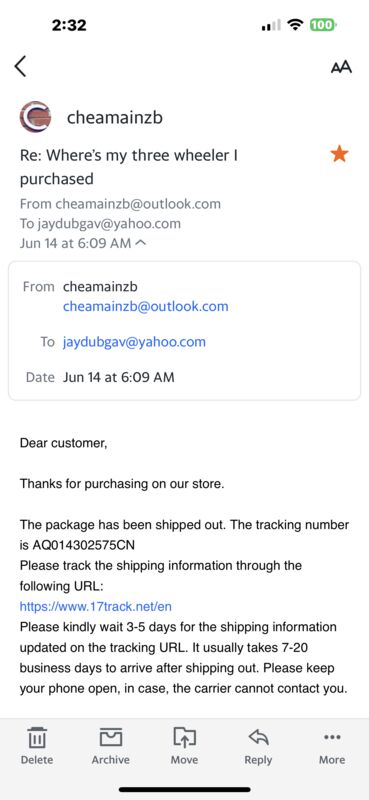Viewport: 369px width, 800px height.
Task: Tap the sender name cheamainzb at top
Action: point(115,118)
